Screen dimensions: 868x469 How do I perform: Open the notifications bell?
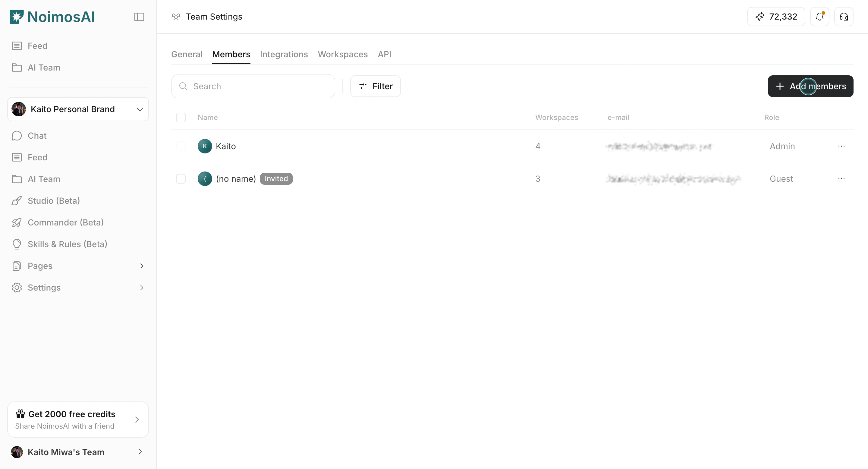coord(819,17)
